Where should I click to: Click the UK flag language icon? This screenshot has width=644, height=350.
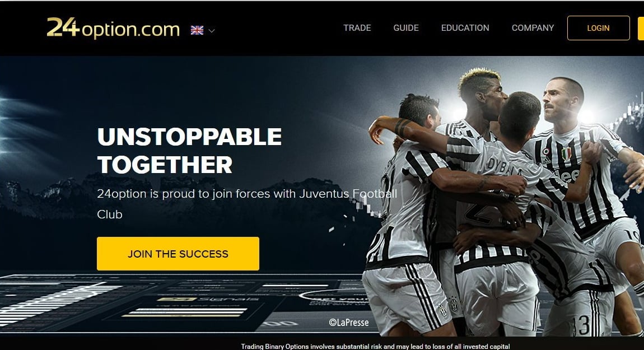click(197, 30)
